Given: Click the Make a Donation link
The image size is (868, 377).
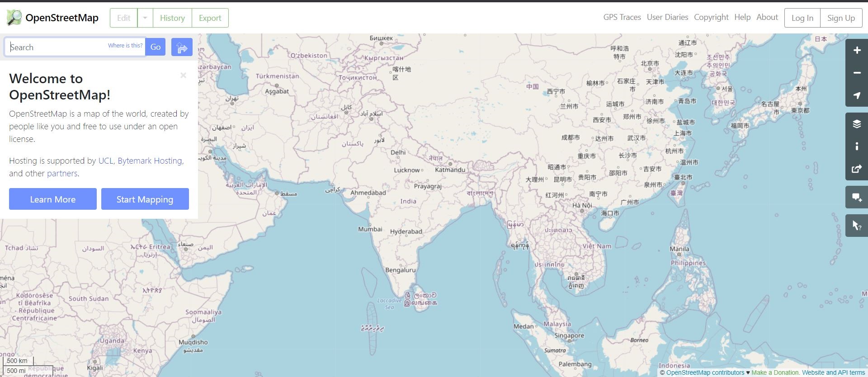Looking at the screenshot, I should coord(775,372).
